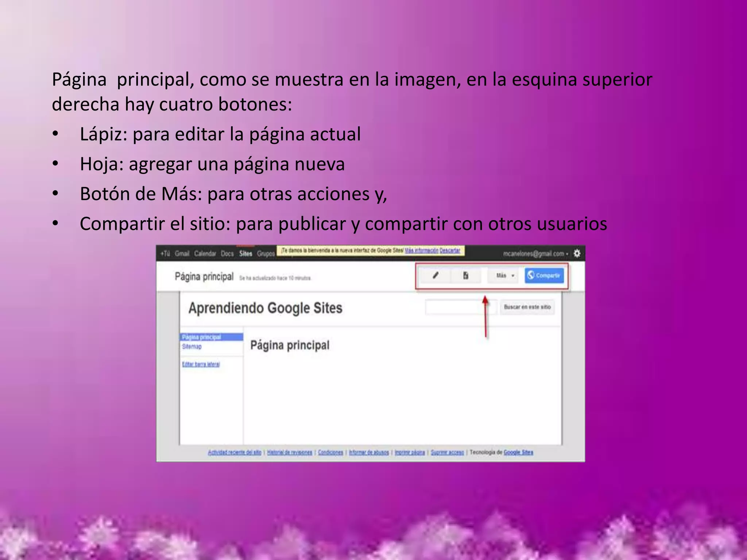Open +Tú in the top bar

click(166, 253)
